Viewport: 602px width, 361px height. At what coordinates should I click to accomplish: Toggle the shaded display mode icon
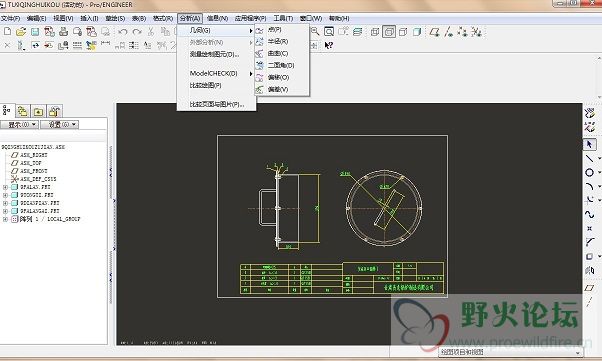pyautogui.click(x=417, y=32)
